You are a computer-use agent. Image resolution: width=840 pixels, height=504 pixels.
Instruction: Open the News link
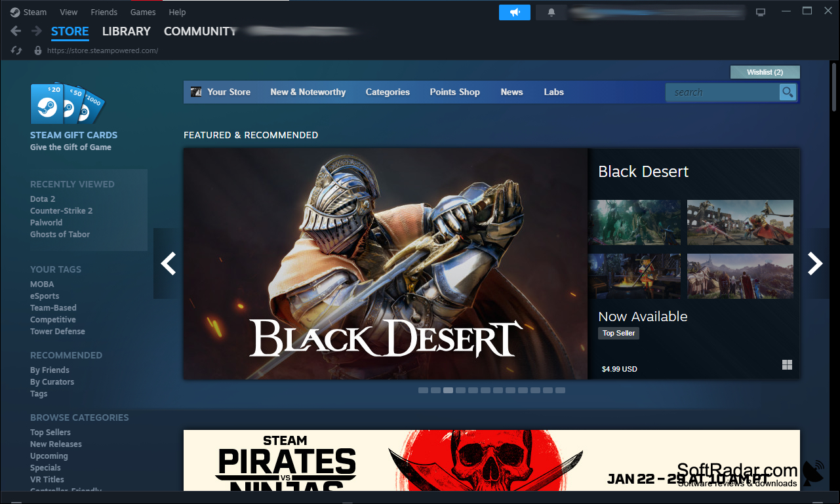click(511, 92)
